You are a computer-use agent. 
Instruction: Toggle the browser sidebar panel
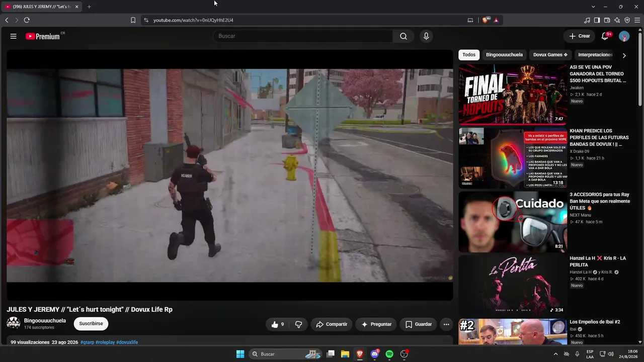[597, 20]
